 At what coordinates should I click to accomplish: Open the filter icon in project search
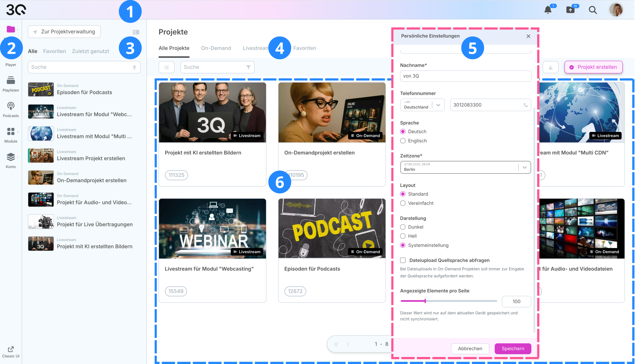[x=248, y=67]
